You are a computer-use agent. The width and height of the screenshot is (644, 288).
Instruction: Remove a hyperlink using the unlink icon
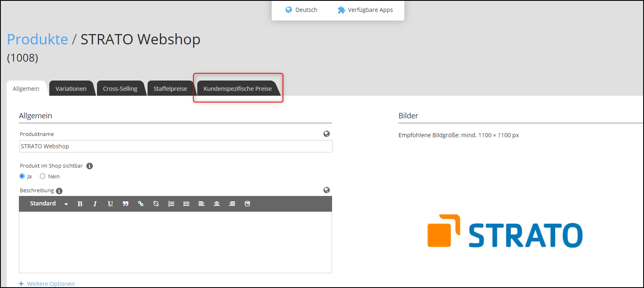pos(156,203)
